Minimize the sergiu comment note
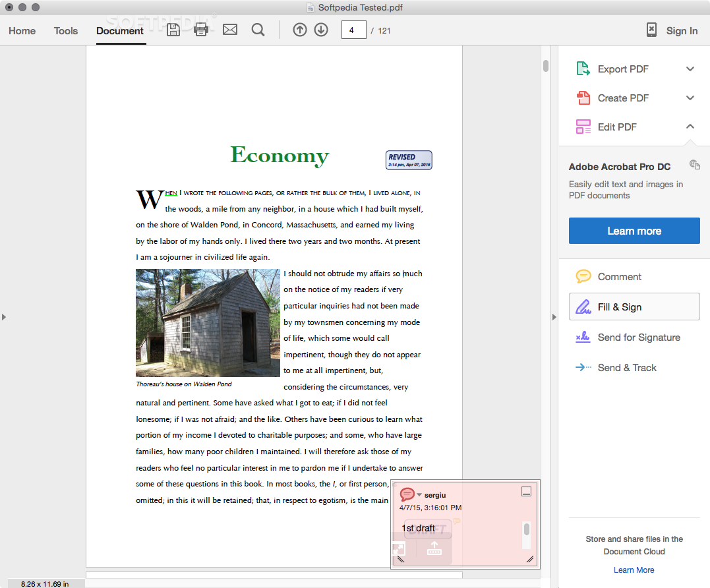Screen dimensions: 710x588 526,492
